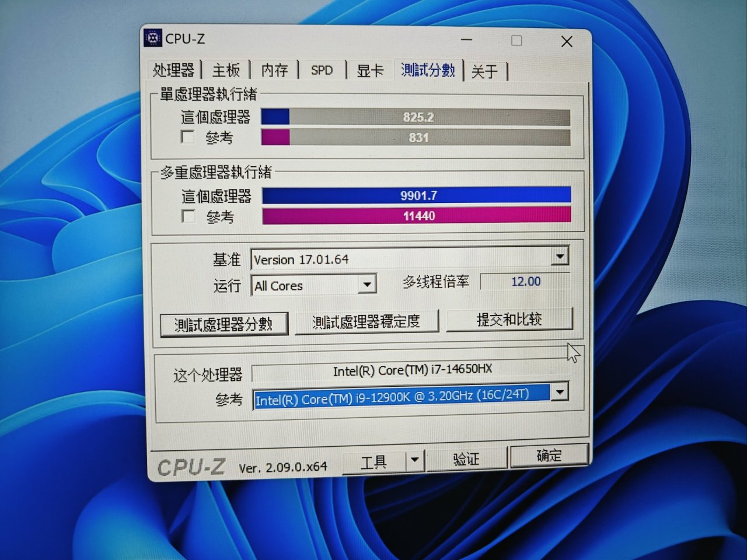The width and height of the screenshot is (747, 560).
Task: Click single-thread score bar showing 825.2
Action: pos(416,117)
